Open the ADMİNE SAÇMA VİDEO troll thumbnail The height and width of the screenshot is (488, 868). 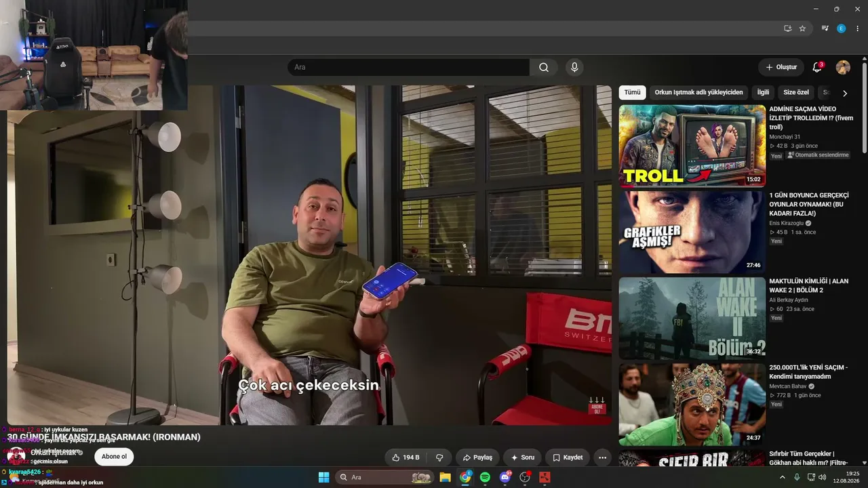tap(692, 146)
